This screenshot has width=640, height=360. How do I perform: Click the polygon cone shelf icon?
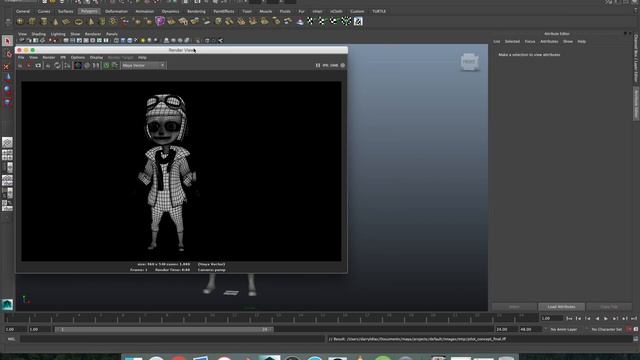coord(56,21)
